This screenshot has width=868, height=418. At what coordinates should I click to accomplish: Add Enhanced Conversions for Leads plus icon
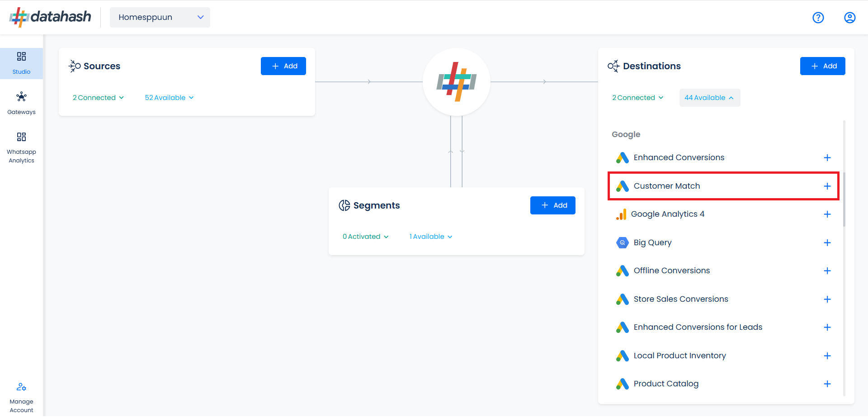tap(827, 328)
